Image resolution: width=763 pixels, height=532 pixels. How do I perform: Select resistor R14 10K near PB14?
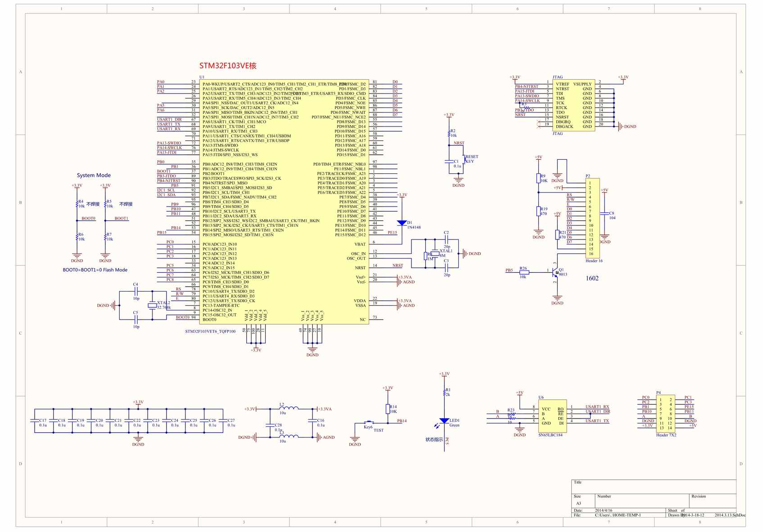point(388,409)
